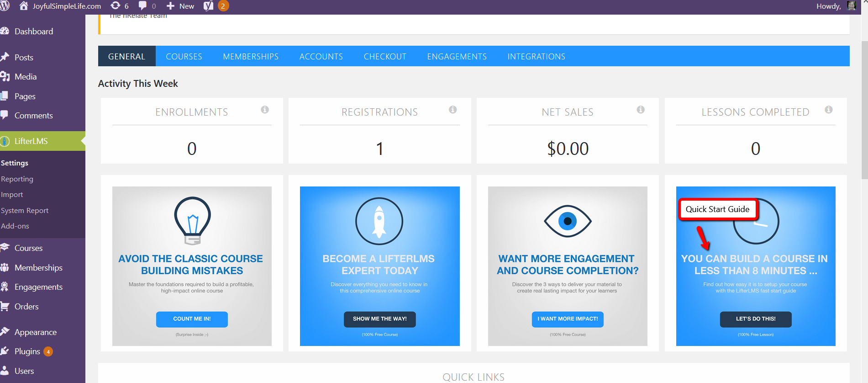
Task: Open the Dashboard menu label
Action: click(x=34, y=31)
